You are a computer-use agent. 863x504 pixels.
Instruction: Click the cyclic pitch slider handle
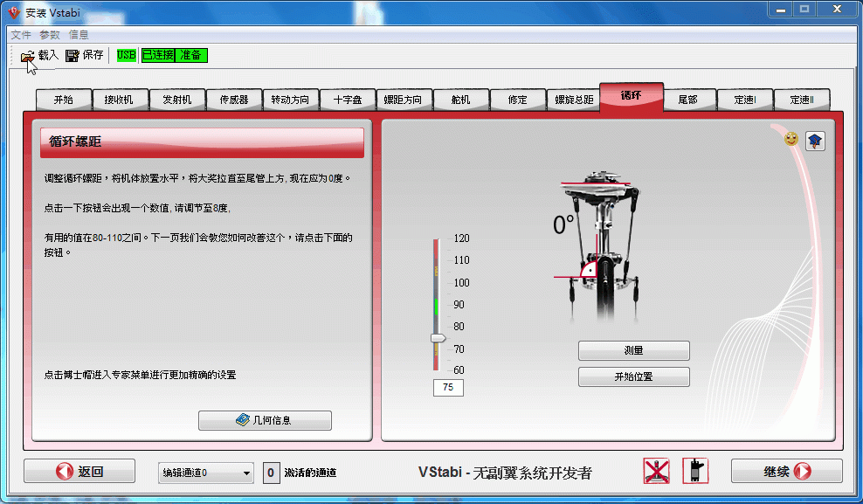(438, 337)
